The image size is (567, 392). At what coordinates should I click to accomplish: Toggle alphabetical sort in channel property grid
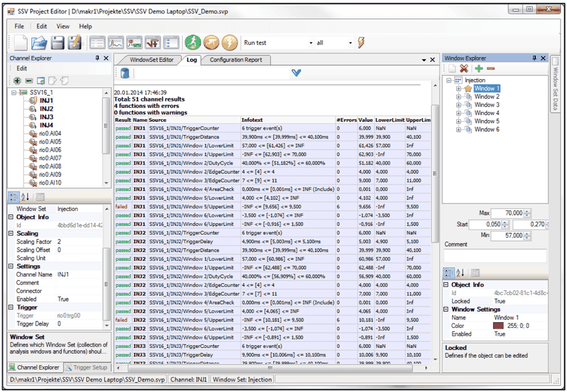pyautogui.click(x=25, y=197)
